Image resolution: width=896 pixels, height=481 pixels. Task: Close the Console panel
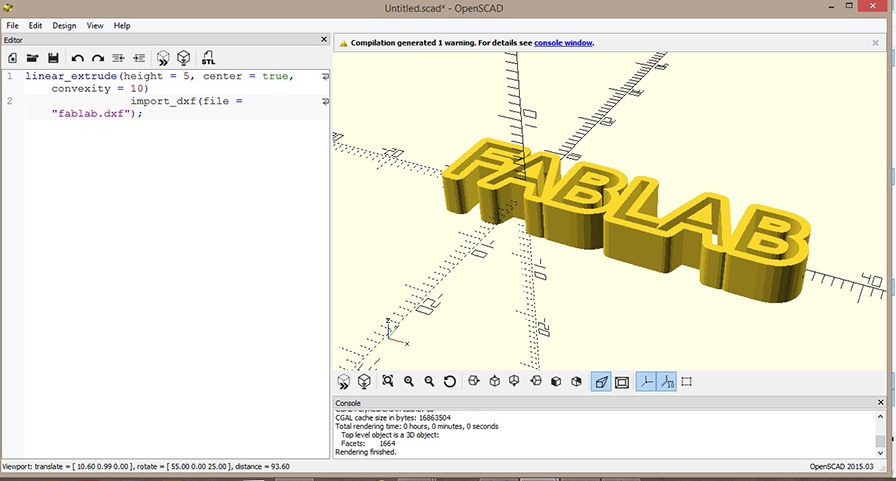pyautogui.click(x=881, y=403)
